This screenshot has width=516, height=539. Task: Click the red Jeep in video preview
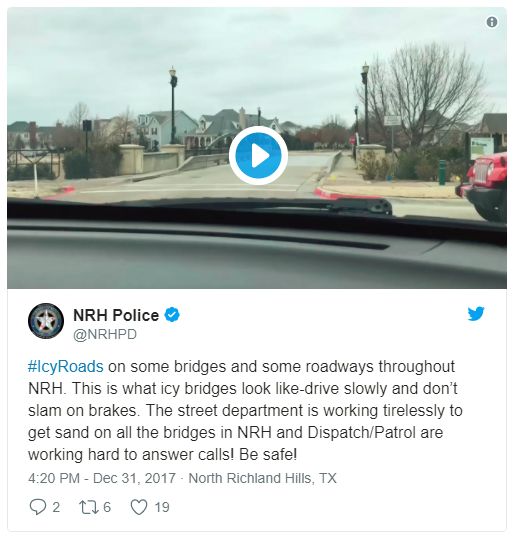click(x=482, y=186)
